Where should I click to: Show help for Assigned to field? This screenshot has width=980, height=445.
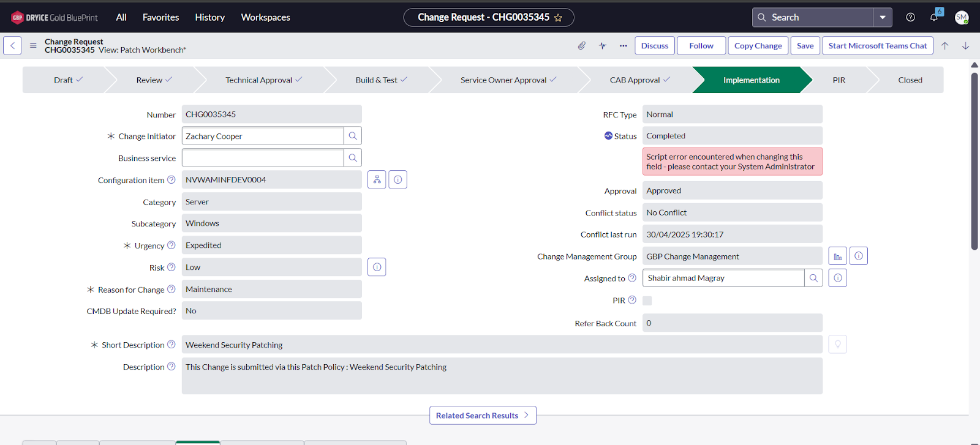[x=632, y=278]
